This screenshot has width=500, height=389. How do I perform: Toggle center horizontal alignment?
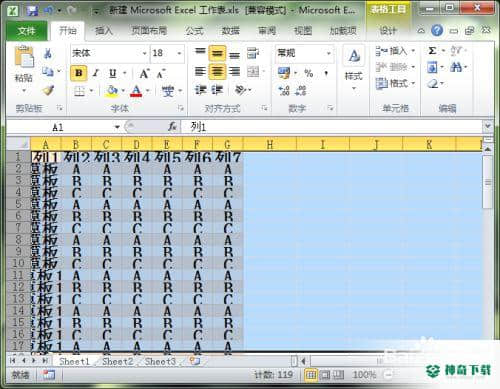point(217,71)
